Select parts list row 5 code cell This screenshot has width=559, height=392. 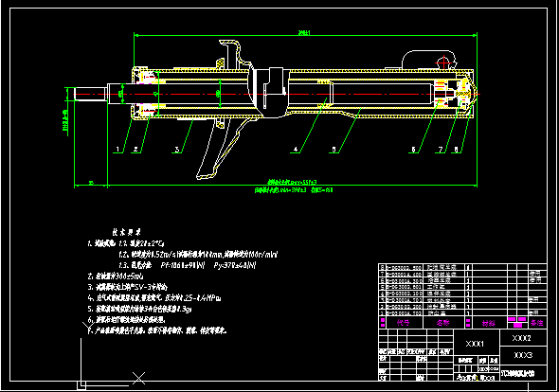point(405,287)
